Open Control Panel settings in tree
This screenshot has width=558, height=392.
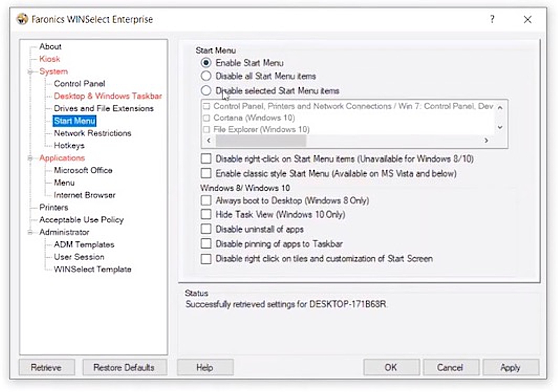click(79, 84)
